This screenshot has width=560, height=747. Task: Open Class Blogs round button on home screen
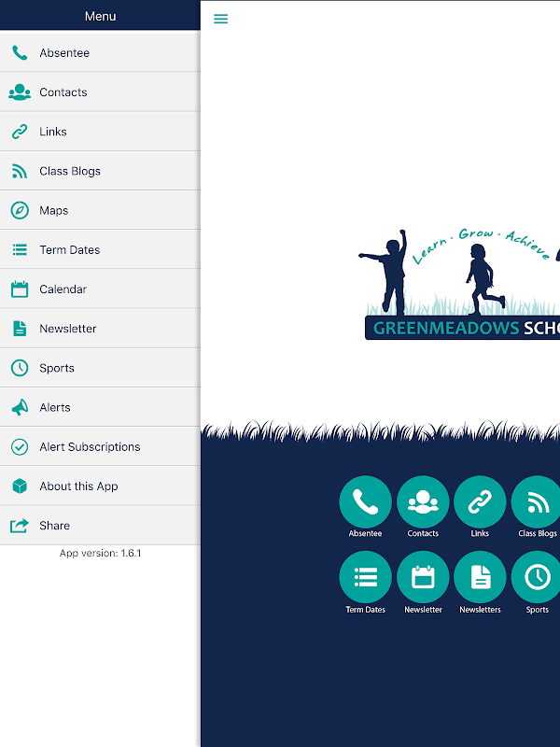click(537, 501)
